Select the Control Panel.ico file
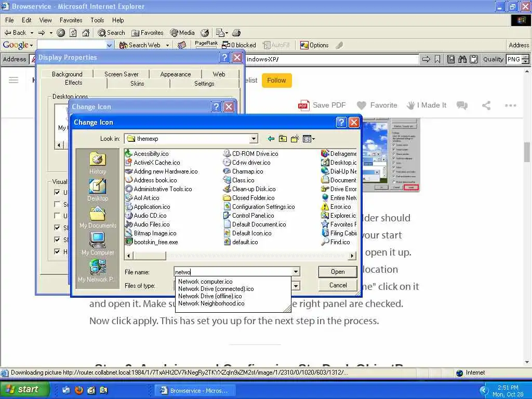The height and width of the screenshot is (399, 532). click(249, 216)
